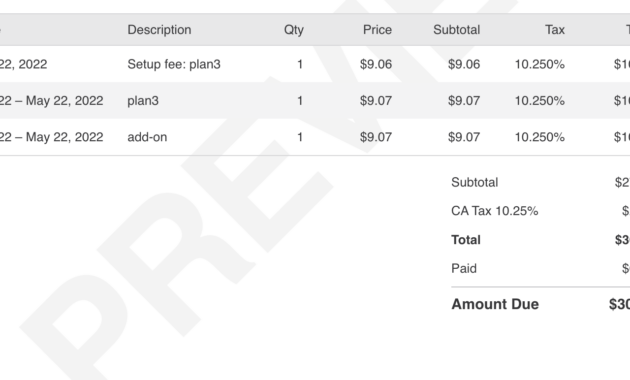The height and width of the screenshot is (380, 630).
Task: Select the 'add-on' line item description
Action: pyautogui.click(x=147, y=137)
